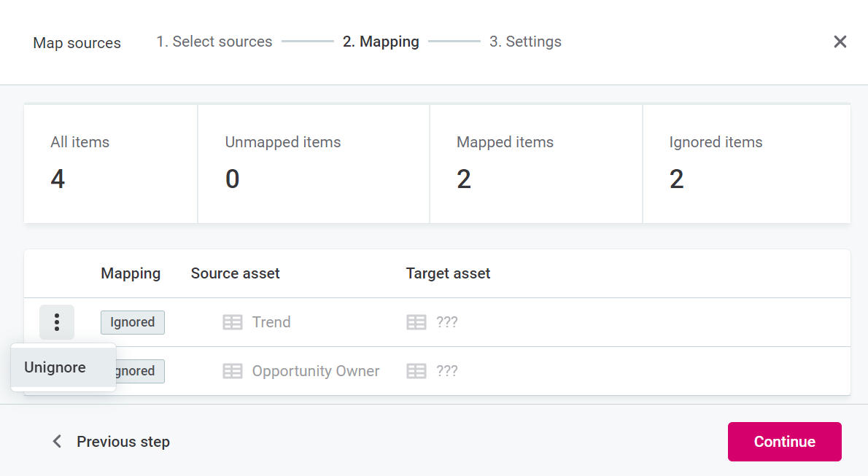Click the table icon beside Opportunity Owner
The height and width of the screenshot is (476, 868).
[x=232, y=371]
